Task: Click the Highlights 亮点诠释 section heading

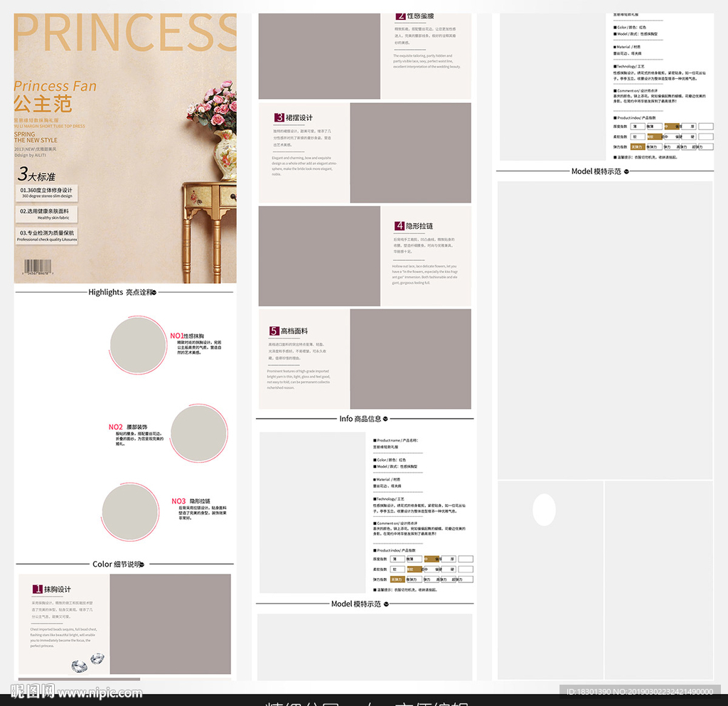Action: [x=121, y=292]
